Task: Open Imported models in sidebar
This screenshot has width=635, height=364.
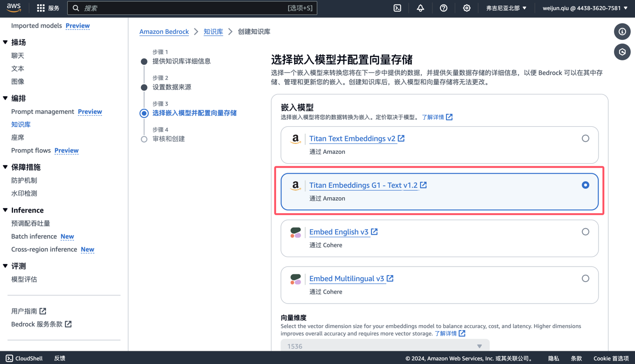Action: [x=36, y=25]
